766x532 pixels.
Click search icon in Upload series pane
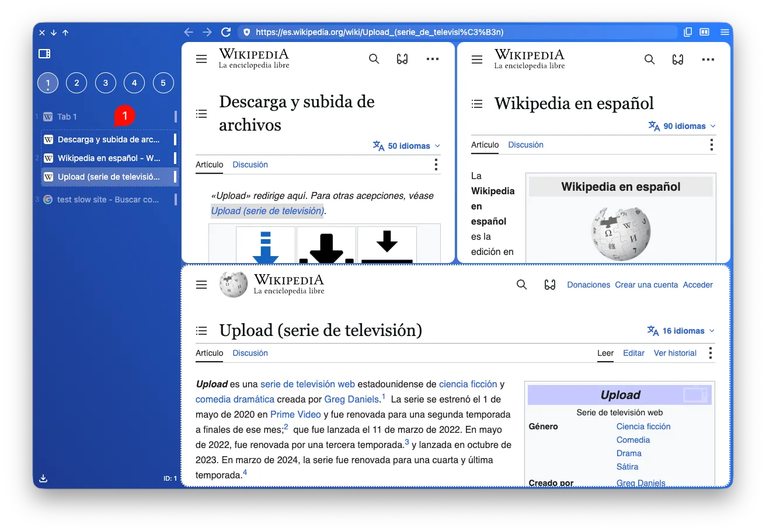point(522,285)
